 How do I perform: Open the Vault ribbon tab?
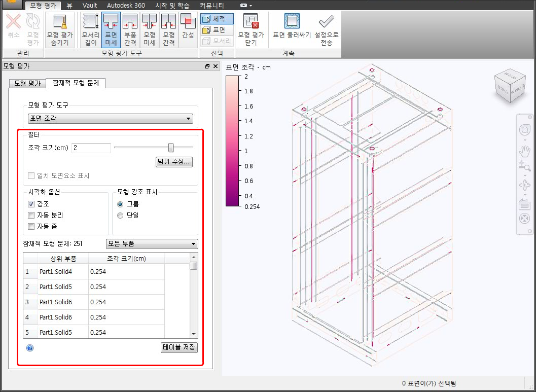click(x=90, y=6)
